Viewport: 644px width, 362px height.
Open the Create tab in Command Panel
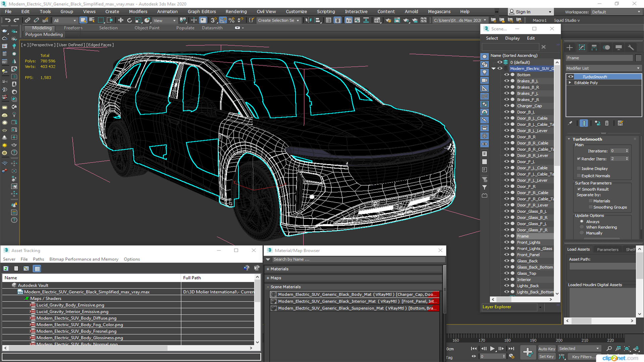tap(570, 48)
